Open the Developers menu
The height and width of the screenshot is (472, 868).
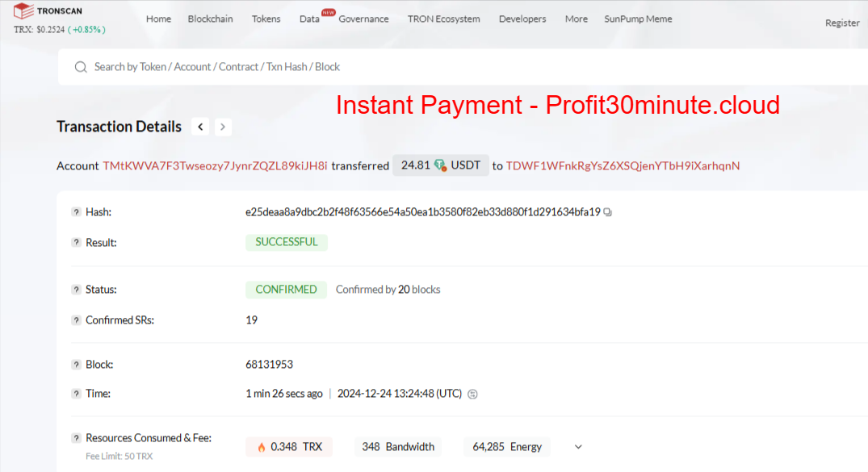coord(522,19)
